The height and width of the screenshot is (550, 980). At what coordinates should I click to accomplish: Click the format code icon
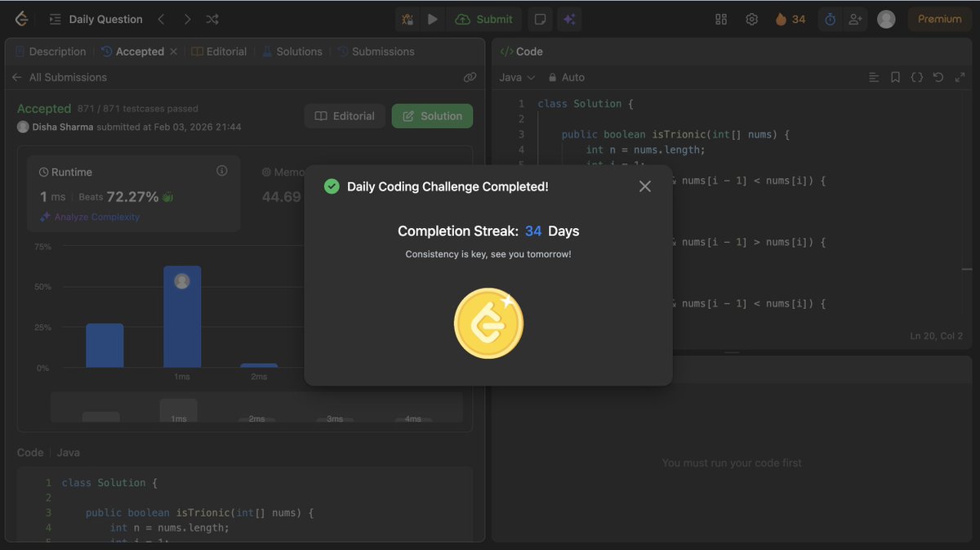pos(874,77)
